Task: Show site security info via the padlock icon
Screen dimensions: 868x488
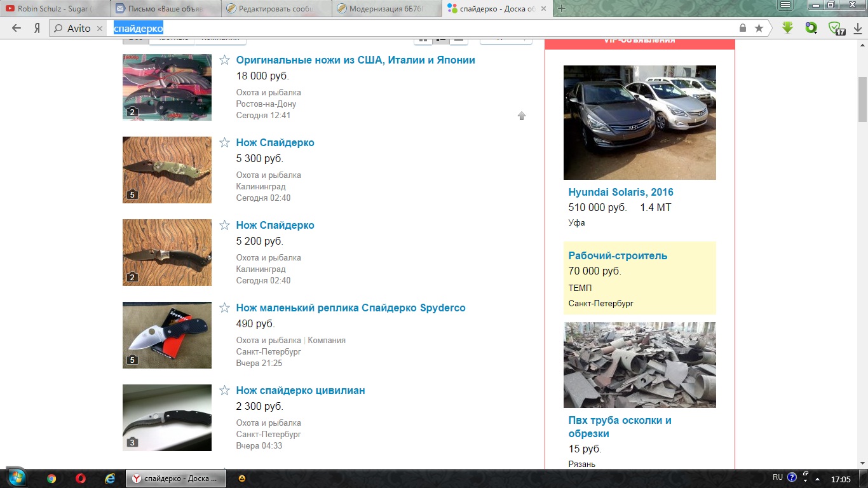Action: coord(742,28)
